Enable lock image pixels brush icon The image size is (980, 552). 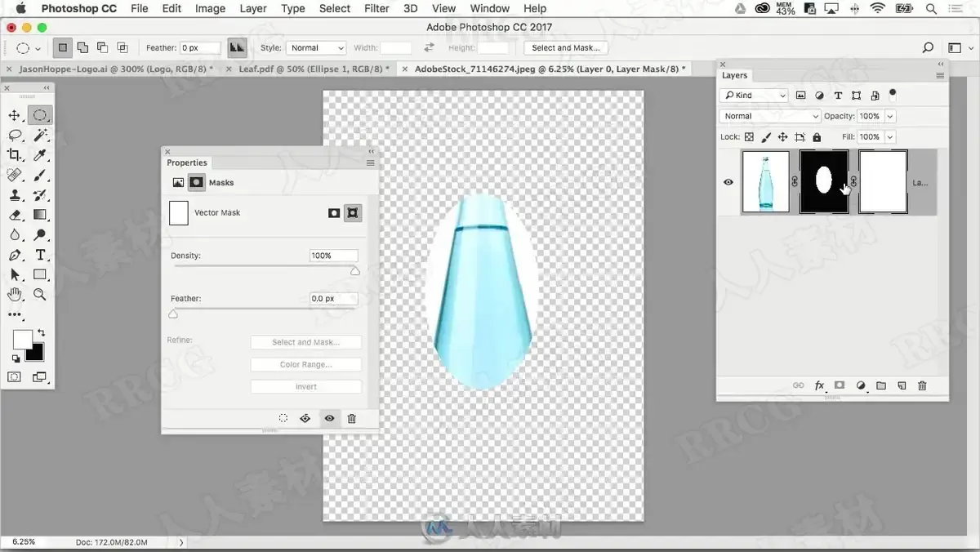point(766,137)
